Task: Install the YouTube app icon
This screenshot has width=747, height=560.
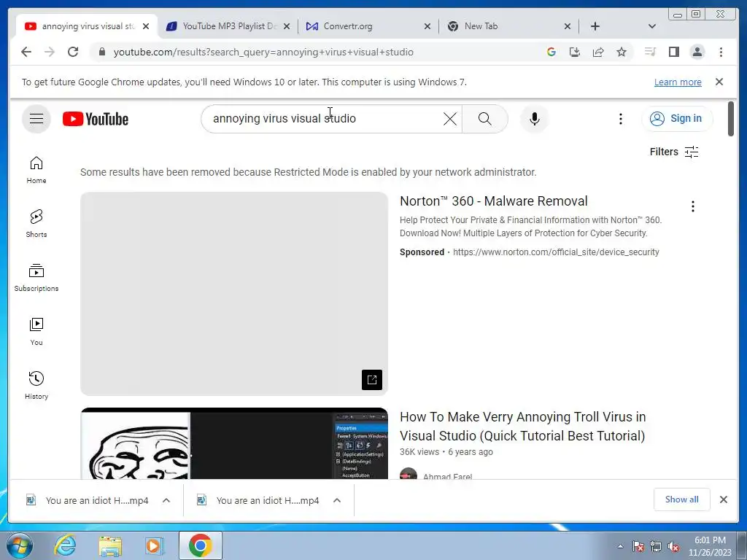Action: [575, 52]
